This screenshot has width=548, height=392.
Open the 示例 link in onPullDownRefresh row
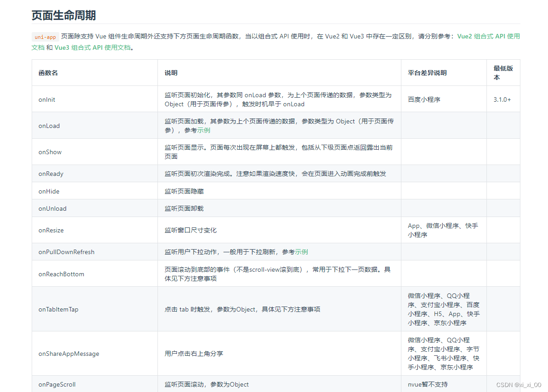(x=301, y=252)
